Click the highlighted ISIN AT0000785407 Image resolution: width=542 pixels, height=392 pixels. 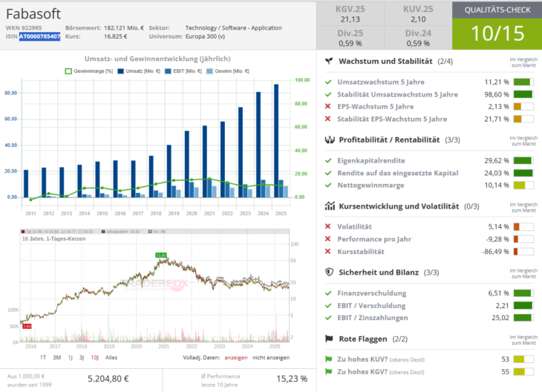(x=40, y=36)
